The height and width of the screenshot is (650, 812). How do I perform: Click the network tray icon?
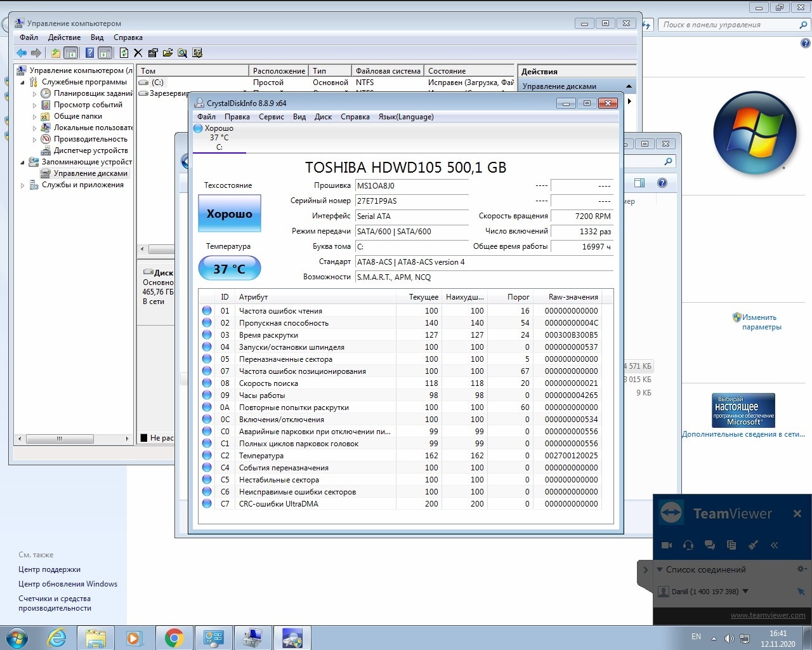pyautogui.click(x=745, y=639)
